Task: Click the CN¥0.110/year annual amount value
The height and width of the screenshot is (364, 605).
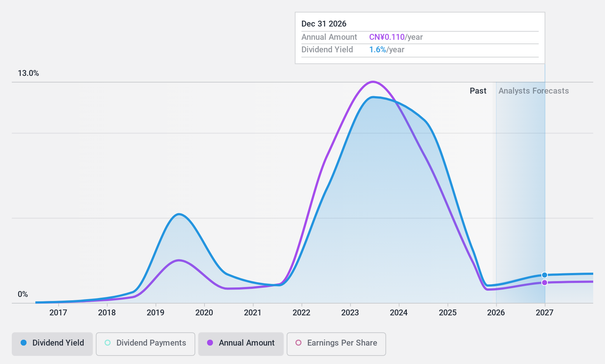Action: click(x=387, y=37)
